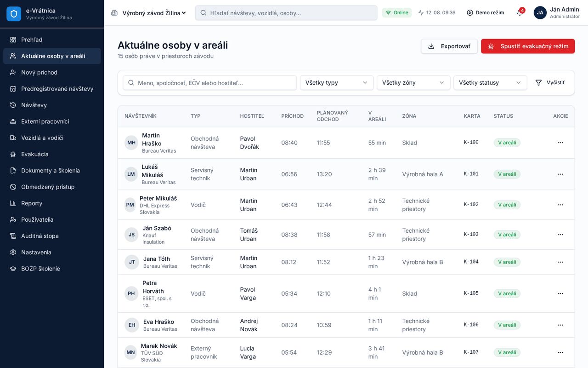Screen dimensions: 588x368
Task: Click the JT avatar of Jana Tóth
Action: [x=132, y=262]
